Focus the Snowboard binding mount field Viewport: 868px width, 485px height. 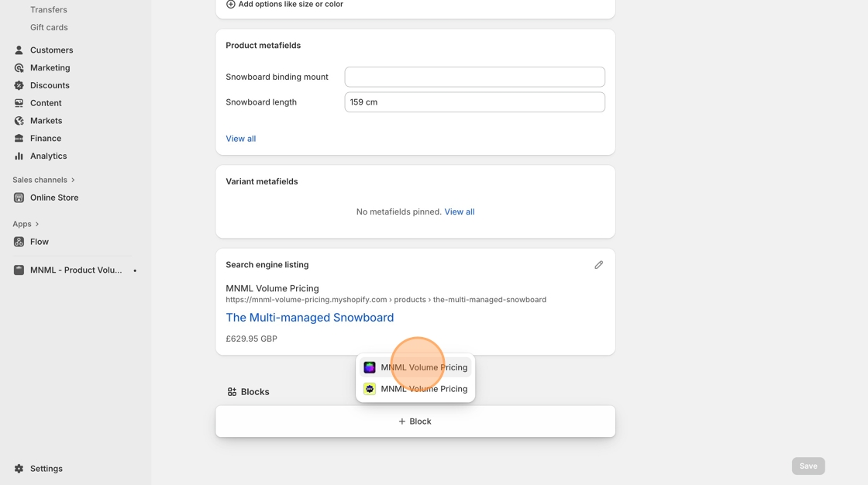[x=474, y=77]
